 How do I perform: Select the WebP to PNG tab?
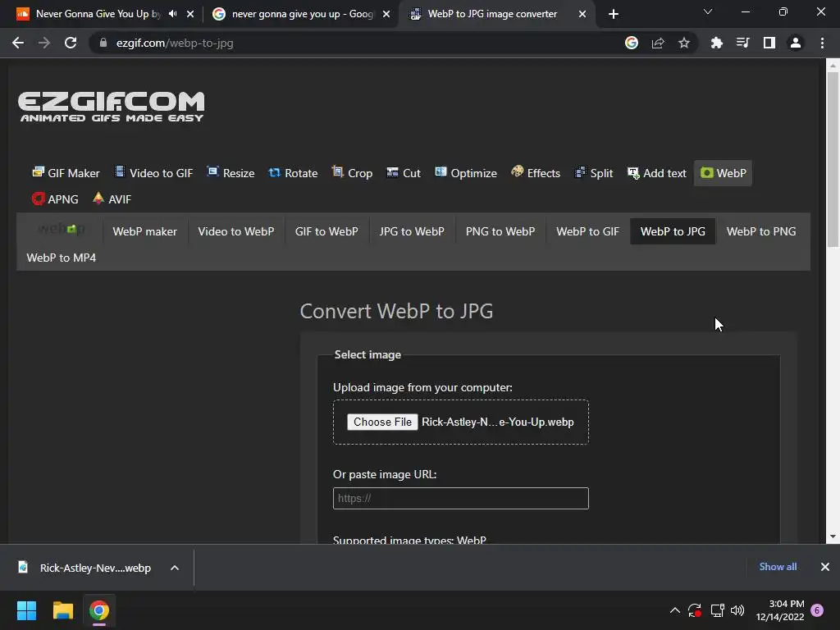761,231
